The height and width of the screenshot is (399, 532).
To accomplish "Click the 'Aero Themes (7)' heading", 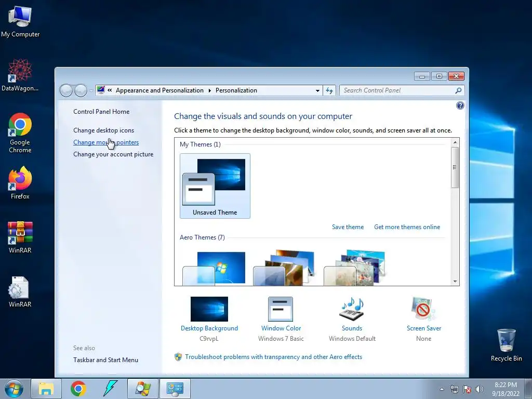I will [202, 237].
